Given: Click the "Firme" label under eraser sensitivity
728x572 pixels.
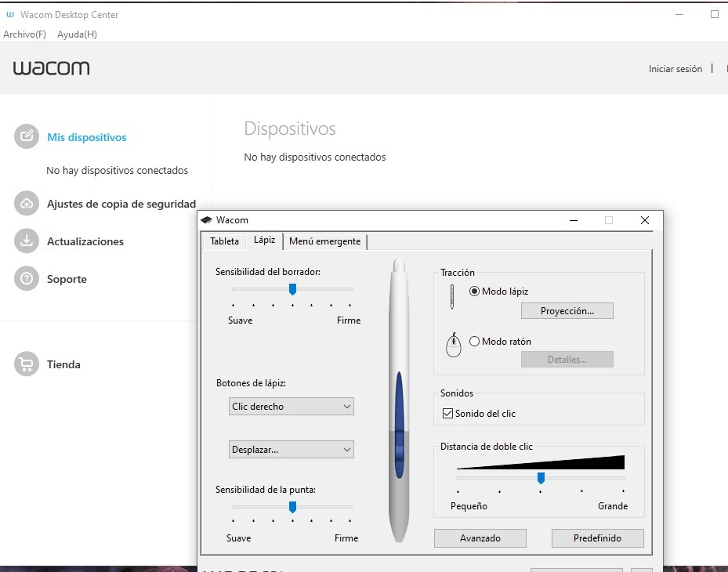Looking at the screenshot, I should 349,320.
